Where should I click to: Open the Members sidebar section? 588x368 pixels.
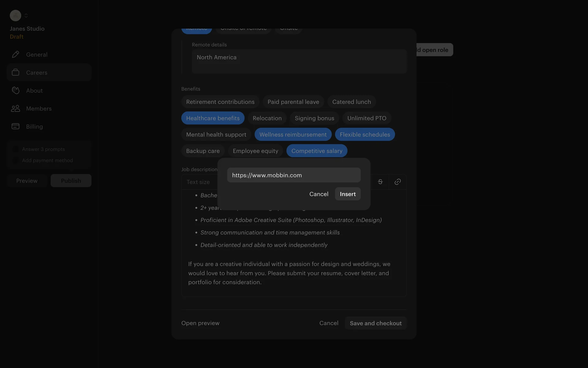(39, 109)
